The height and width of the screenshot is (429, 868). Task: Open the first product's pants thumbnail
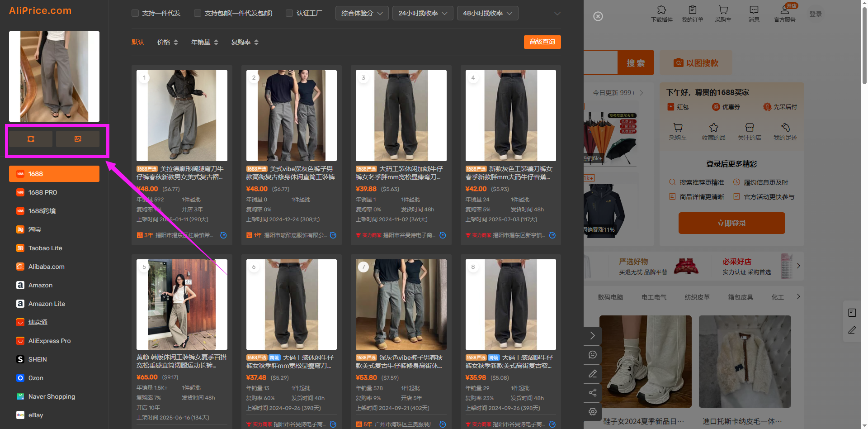tap(182, 115)
